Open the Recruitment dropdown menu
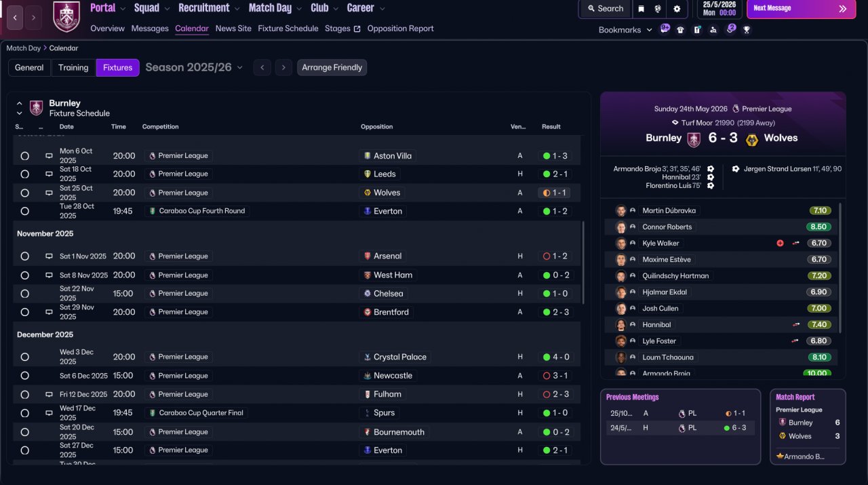 (x=209, y=8)
